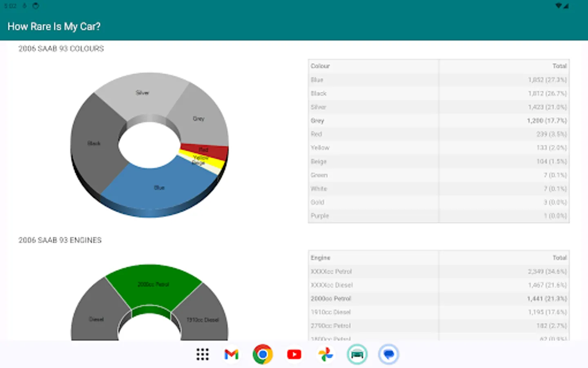This screenshot has width=588, height=368.
Task: Click the 'Total' header in the engines table
Action: coord(559,258)
